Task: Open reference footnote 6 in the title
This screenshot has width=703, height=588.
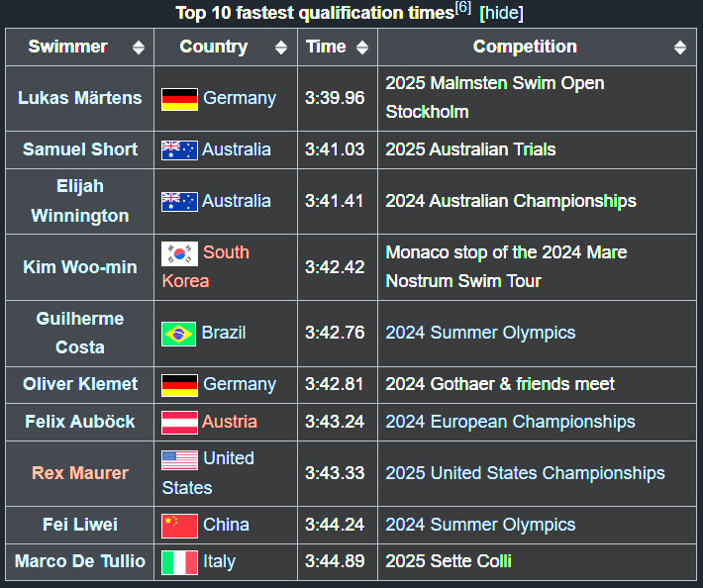Action: [462, 8]
